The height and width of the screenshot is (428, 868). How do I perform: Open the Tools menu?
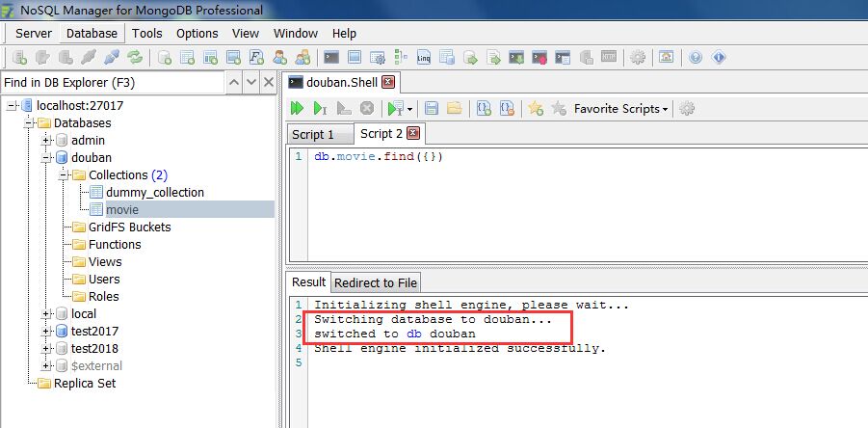tap(147, 33)
